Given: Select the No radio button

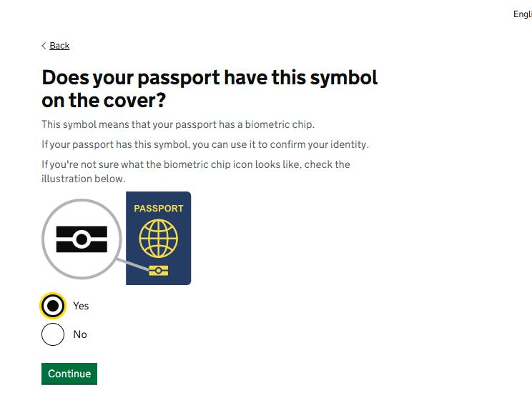Looking at the screenshot, I should [53, 334].
